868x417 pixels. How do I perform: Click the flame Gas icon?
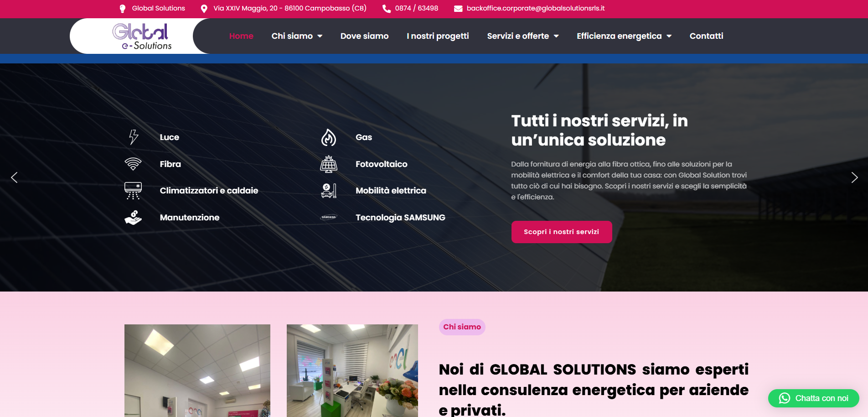pos(329,137)
